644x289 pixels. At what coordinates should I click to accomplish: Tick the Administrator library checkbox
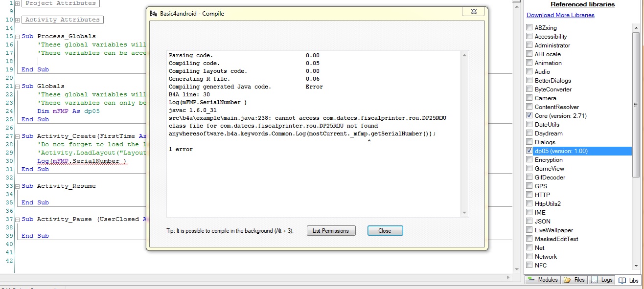pos(529,45)
